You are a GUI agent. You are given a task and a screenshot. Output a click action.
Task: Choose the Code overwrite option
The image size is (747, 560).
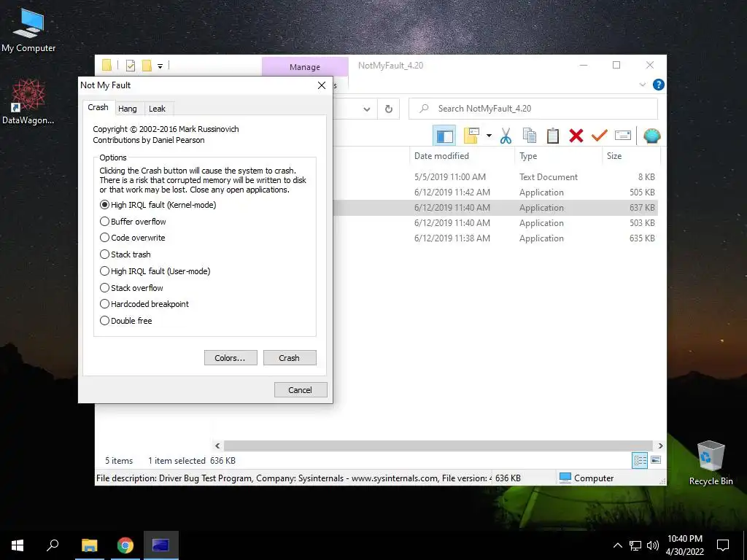click(x=133, y=238)
